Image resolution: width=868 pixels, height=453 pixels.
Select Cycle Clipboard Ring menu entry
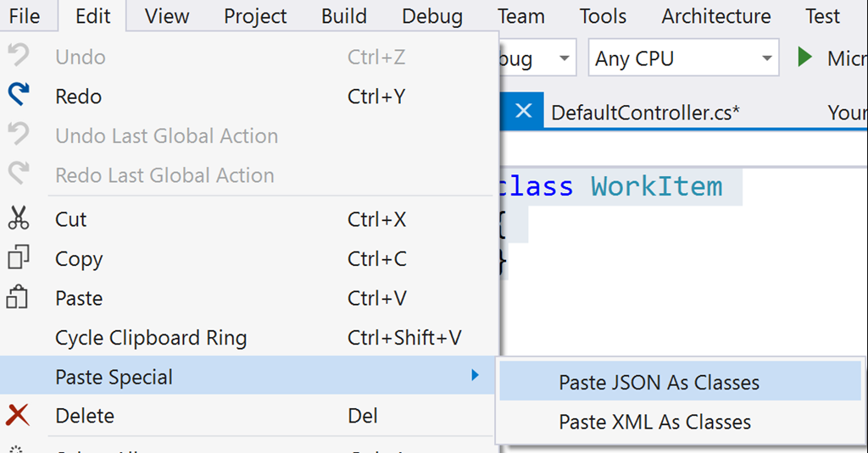click(151, 338)
